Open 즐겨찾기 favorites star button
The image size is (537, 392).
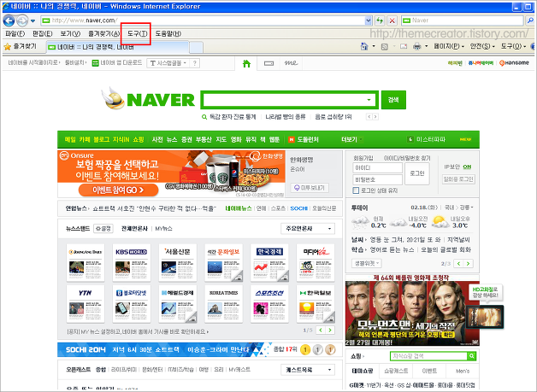coord(21,46)
